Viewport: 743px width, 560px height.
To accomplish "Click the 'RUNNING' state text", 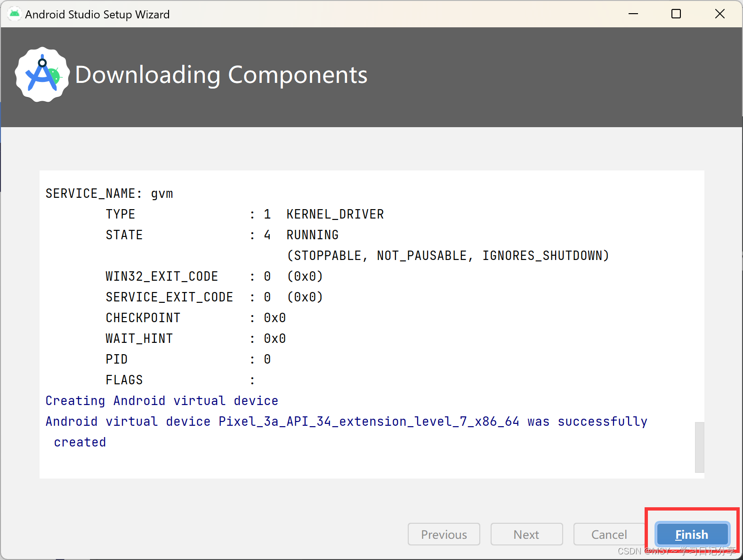I will 313,235.
